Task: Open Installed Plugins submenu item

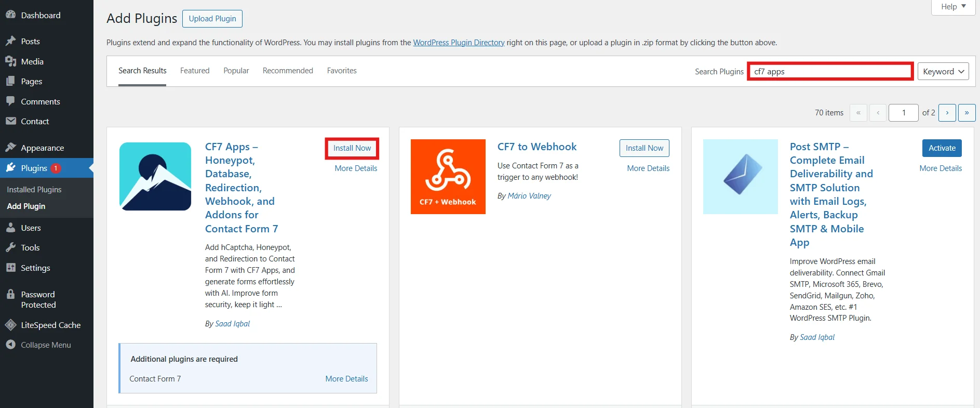Action: click(x=34, y=190)
